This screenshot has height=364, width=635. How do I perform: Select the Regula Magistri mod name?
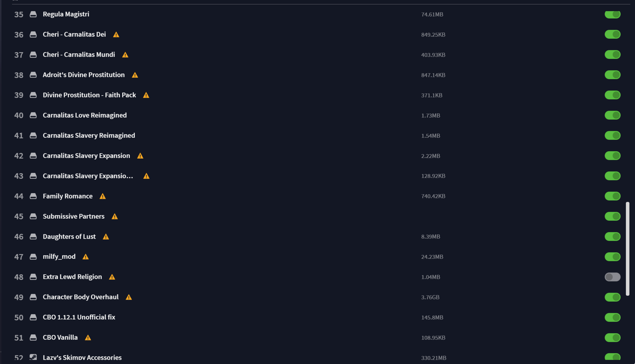66,14
